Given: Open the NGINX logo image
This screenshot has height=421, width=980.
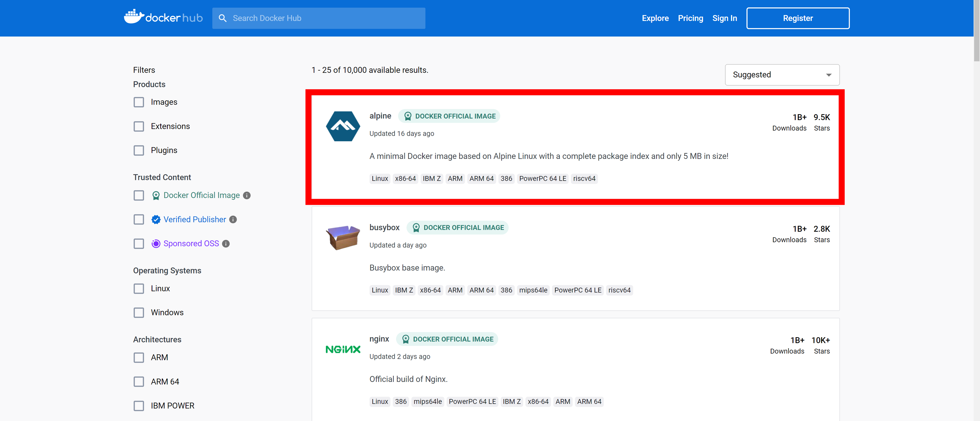Looking at the screenshot, I should [x=343, y=349].
